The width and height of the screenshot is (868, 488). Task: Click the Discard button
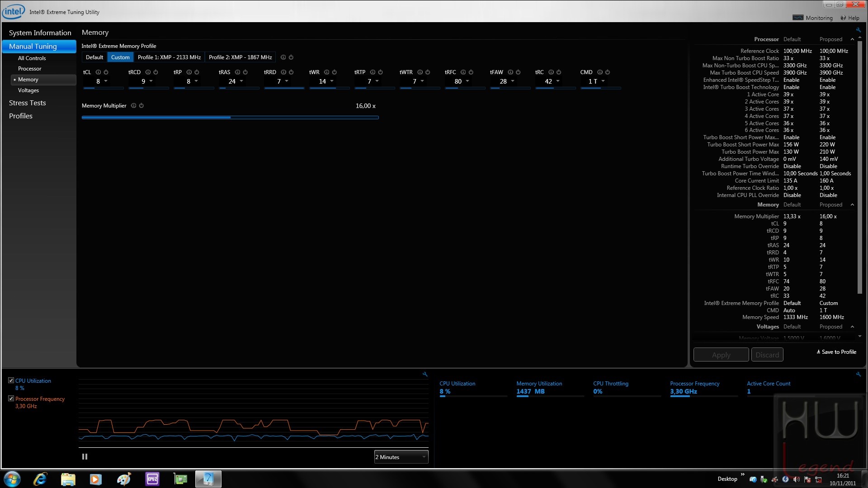(x=767, y=355)
